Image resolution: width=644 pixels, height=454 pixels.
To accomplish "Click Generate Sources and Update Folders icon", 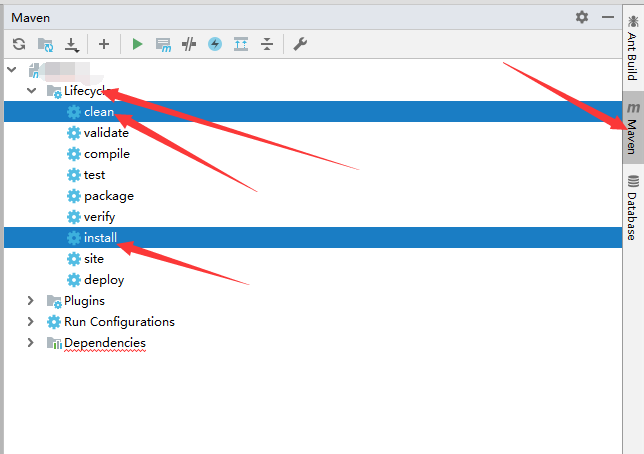I will click(x=45, y=44).
